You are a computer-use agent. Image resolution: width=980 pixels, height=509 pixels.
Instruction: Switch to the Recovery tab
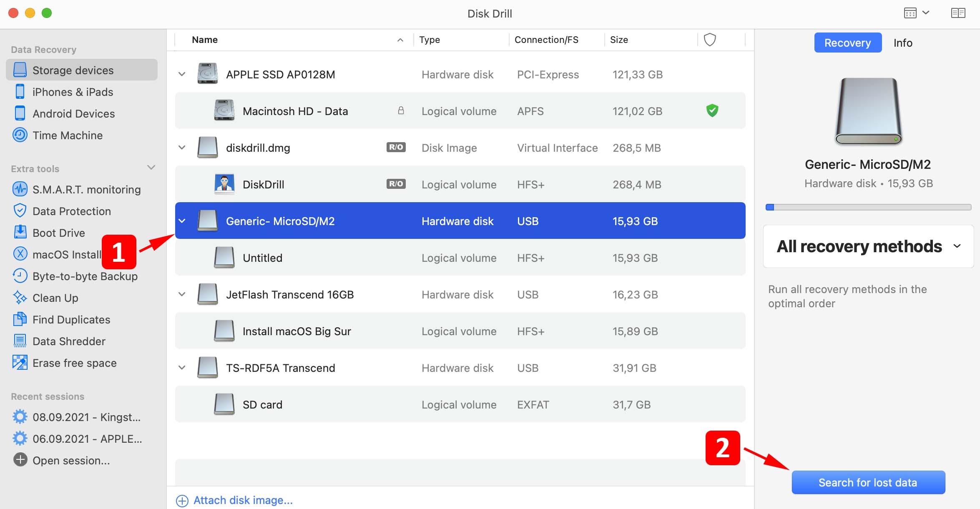848,43
